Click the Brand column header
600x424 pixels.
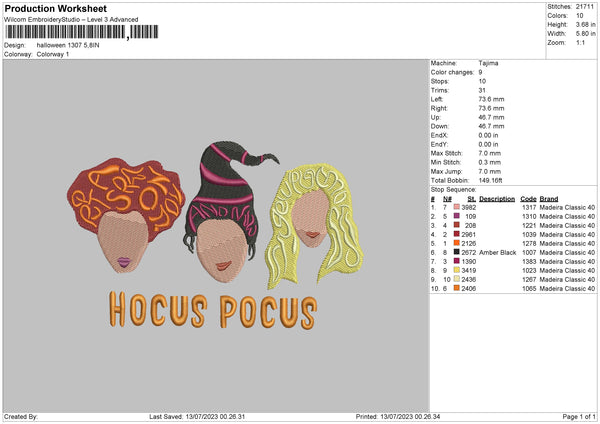coord(549,199)
